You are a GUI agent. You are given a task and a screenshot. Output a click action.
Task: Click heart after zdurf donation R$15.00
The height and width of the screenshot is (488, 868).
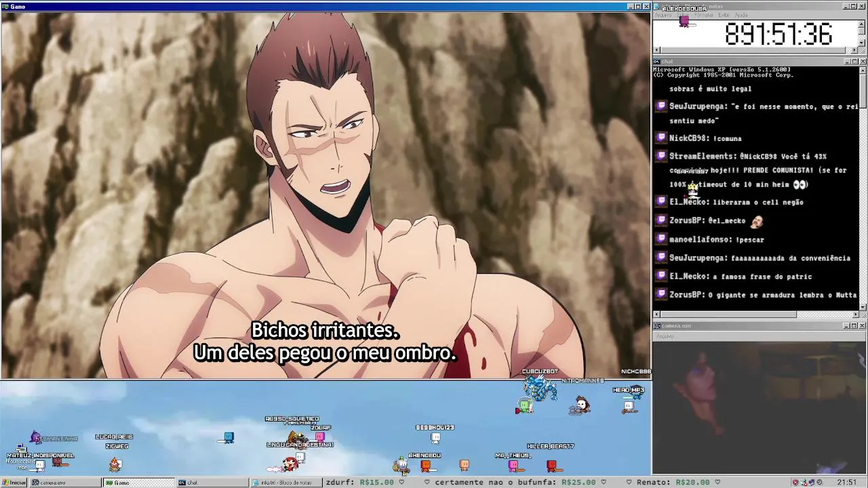click(401, 483)
